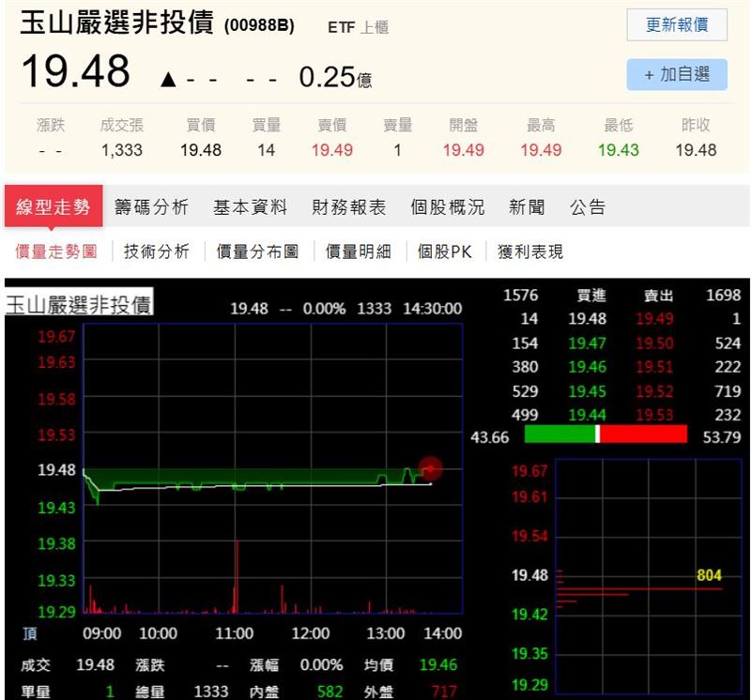This screenshot has width=751, height=700.
Task: Click ask price 19.50 in order book
Action: [x=654, y=342]
